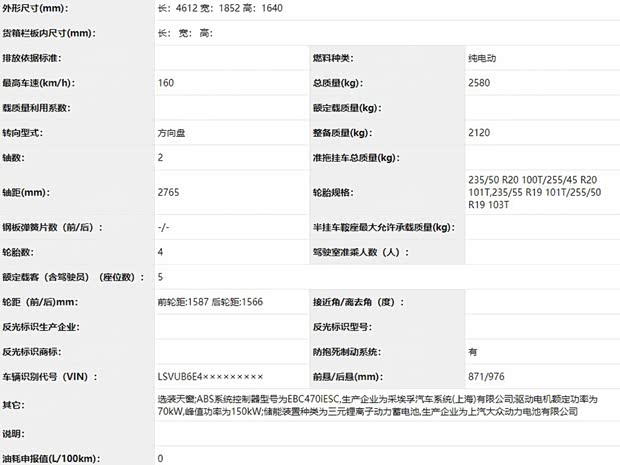Image resolution: width=620 pixels, height=465 pixels.
Task: Select the track value 前轮距:1587 后轮距:1566
Action: [210, 302]
